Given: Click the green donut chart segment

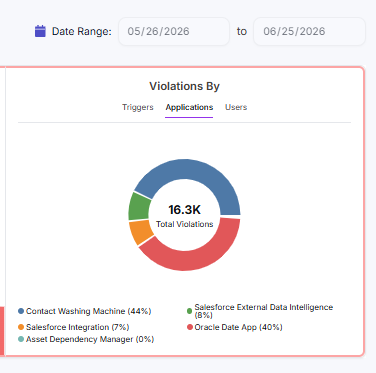Looking at the screenshot, I should pyautogui.click(x=138, y=207).
